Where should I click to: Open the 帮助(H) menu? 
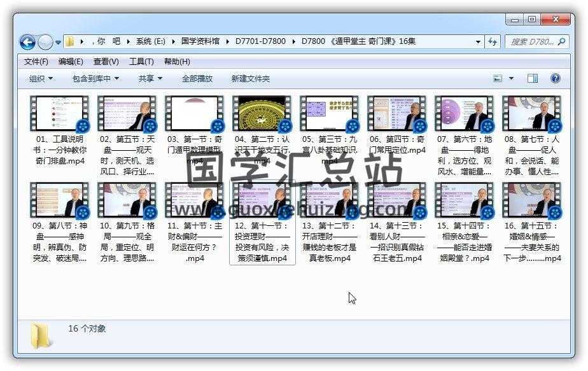(x=177, y=62)
